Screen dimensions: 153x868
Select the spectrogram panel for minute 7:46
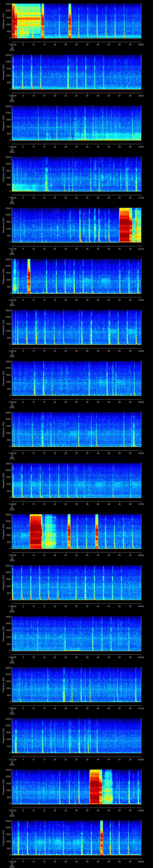[x=76, y=481]
